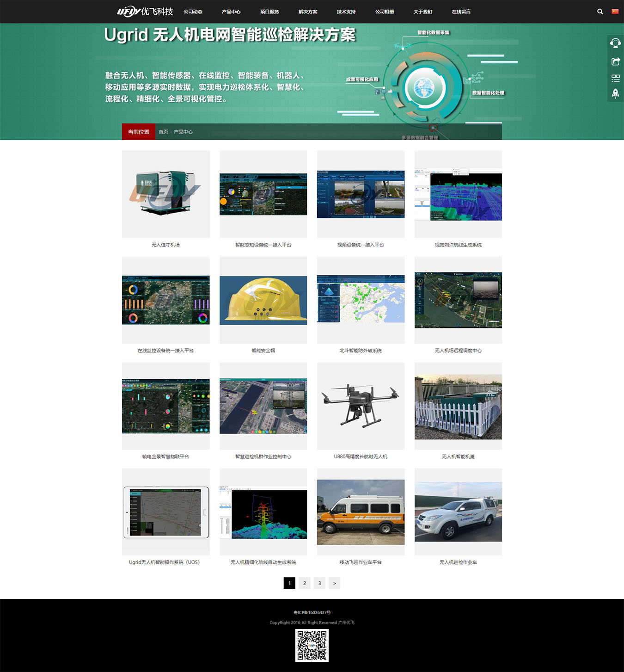This screenshot has width=624, height=672.
Task: Open page 3 of the product list
Action: pos(319,583)
